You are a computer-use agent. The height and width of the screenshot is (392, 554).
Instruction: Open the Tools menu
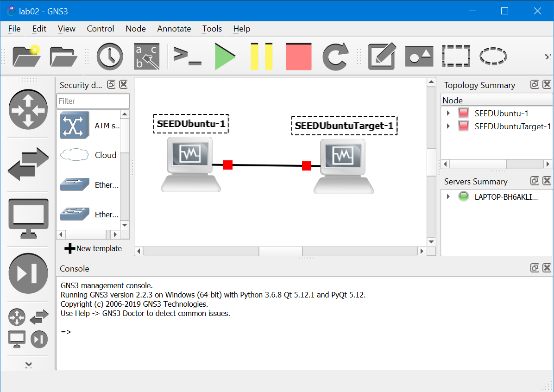tap(212, 29)
